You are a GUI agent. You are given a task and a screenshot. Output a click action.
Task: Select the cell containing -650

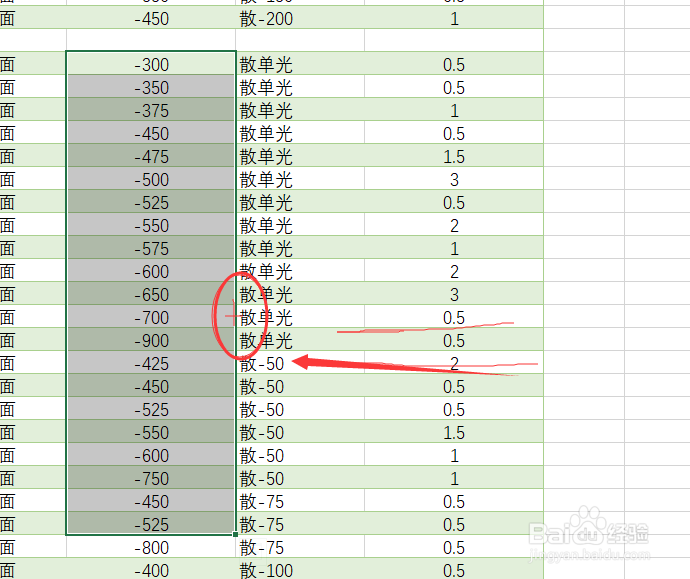point(151,294)
